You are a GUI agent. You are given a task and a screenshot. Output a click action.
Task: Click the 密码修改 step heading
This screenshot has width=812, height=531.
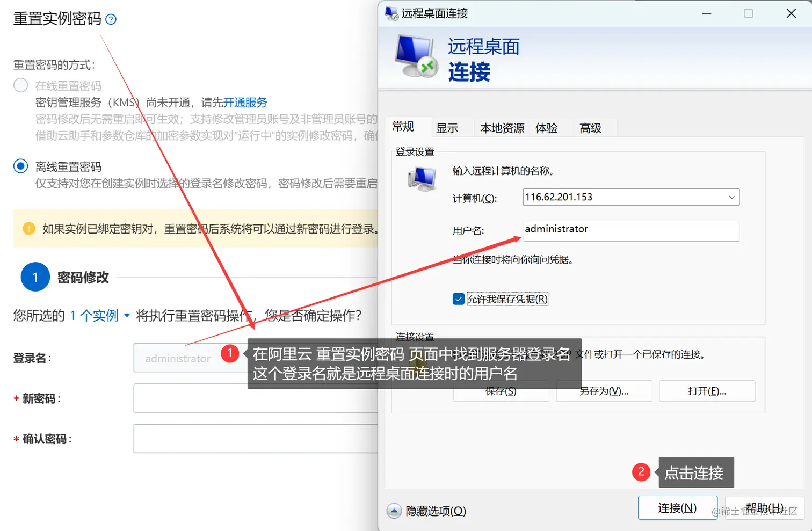(x=83, y=277)
